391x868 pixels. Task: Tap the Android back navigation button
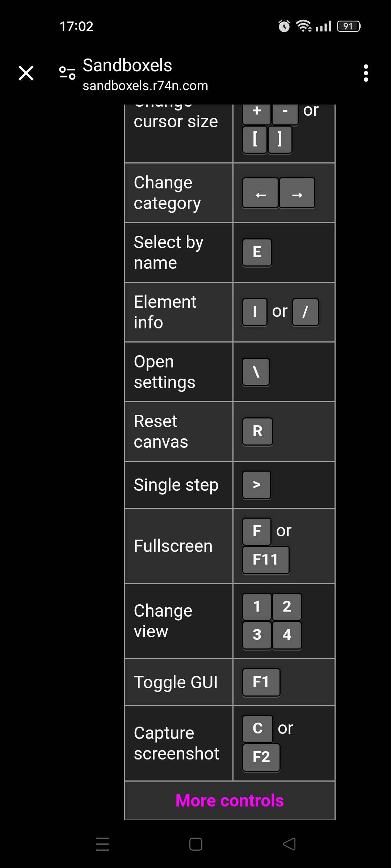pyautogui.click(x=289, y=844)
